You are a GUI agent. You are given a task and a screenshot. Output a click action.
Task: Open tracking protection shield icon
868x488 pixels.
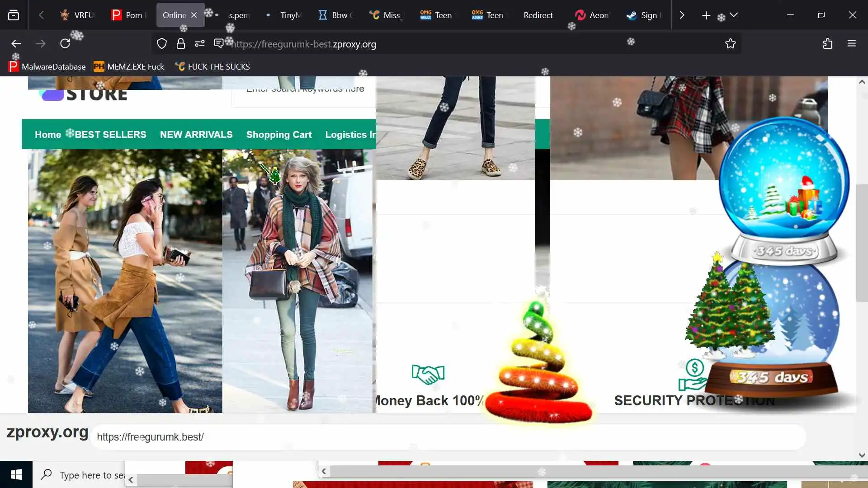162,44
